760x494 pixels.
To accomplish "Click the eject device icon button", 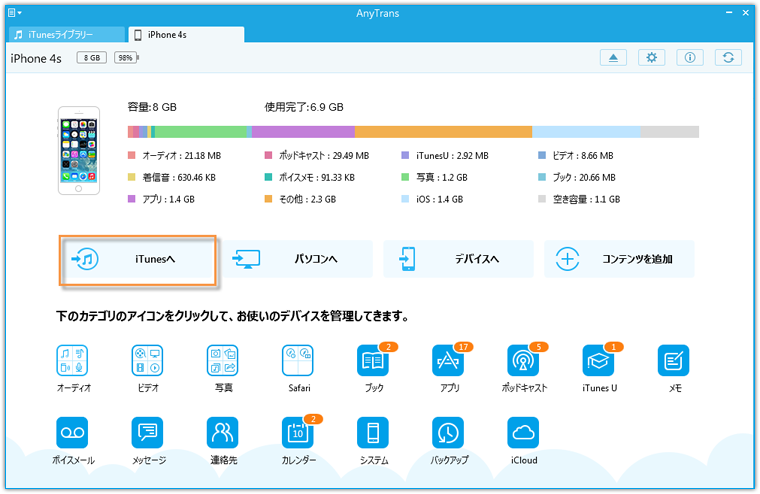I will pos(613,58).
